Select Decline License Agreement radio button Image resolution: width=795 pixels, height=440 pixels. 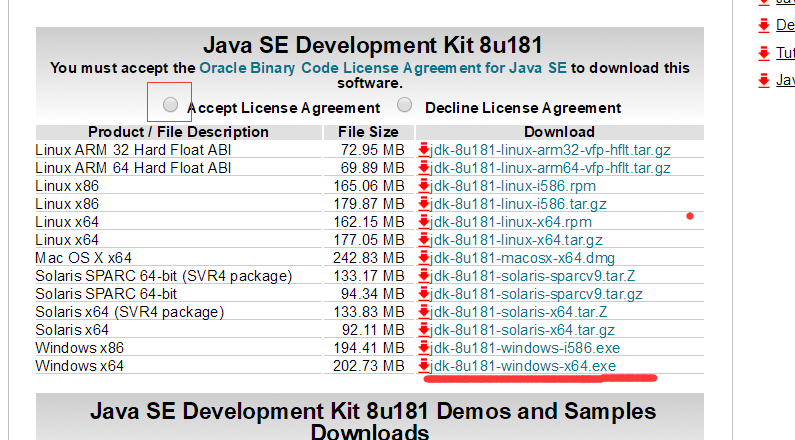pos(404,105)
